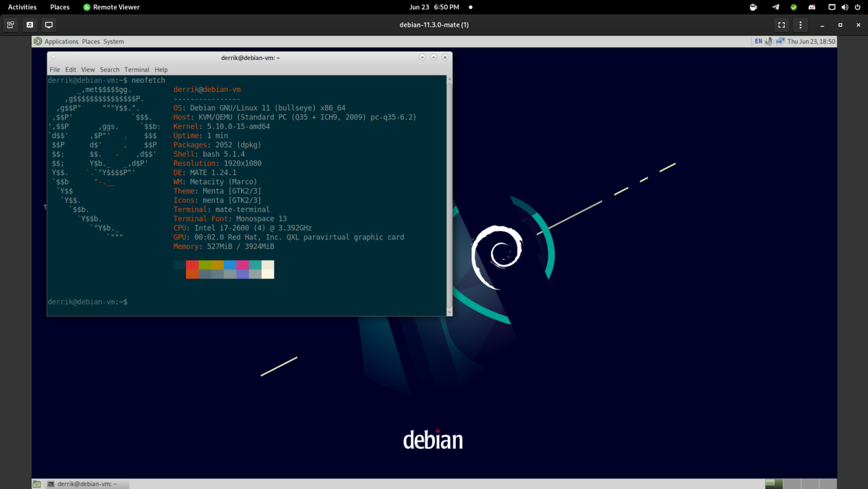This screenshot has height=489, width=868.
Task: Click the MATE panel network indicator icon
Action: coord(780,41)
